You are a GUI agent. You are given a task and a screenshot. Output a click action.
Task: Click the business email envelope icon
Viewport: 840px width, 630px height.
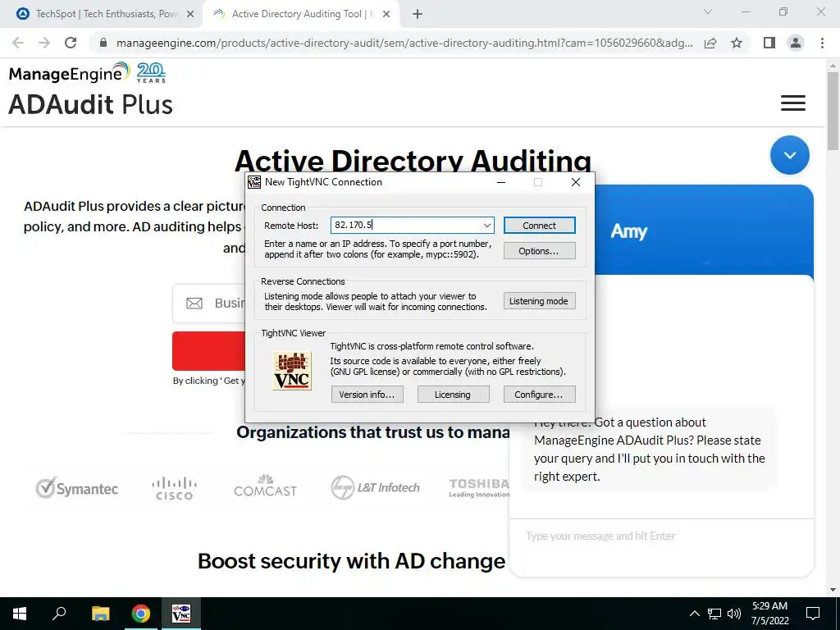pyautogui.click(x=194, y=304)
